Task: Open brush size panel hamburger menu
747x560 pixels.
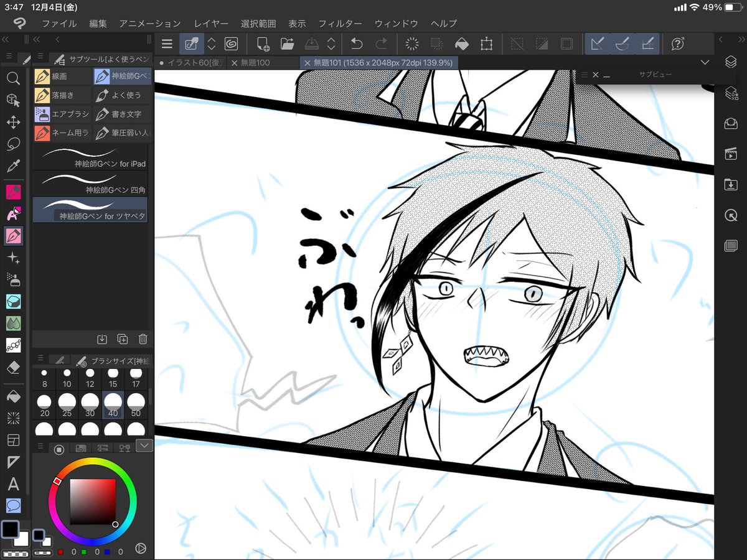Action: click(x=40, y=358)
